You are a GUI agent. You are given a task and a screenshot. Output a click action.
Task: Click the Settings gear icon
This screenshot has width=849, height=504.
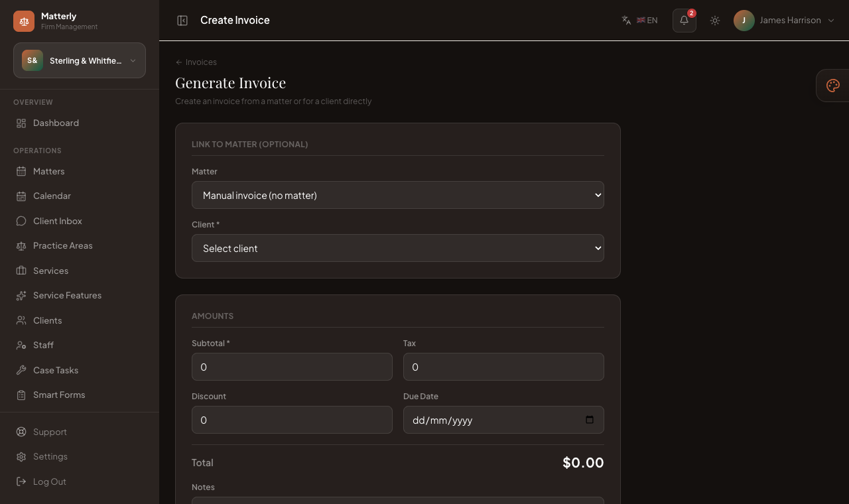tap(21, 457)
